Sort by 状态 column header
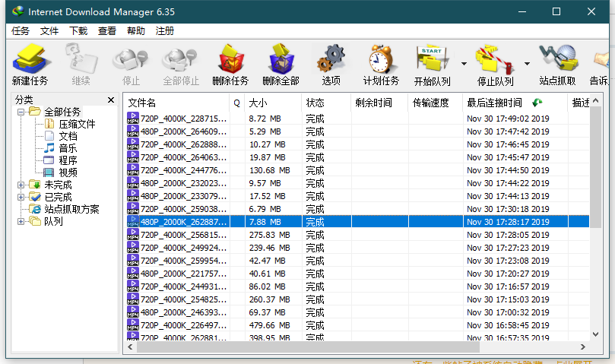 coord(326,103)
